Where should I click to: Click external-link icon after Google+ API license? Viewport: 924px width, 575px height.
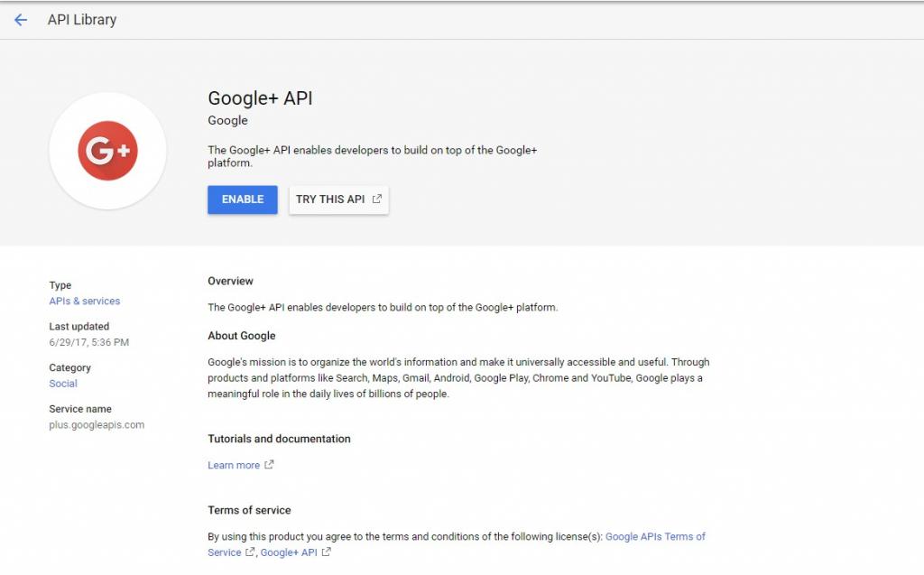326,552
